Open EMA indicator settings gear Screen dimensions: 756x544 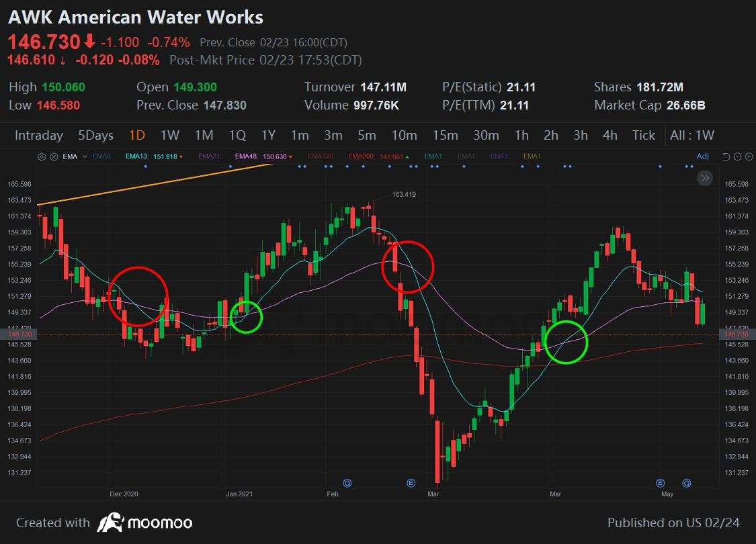click(42, 156)
